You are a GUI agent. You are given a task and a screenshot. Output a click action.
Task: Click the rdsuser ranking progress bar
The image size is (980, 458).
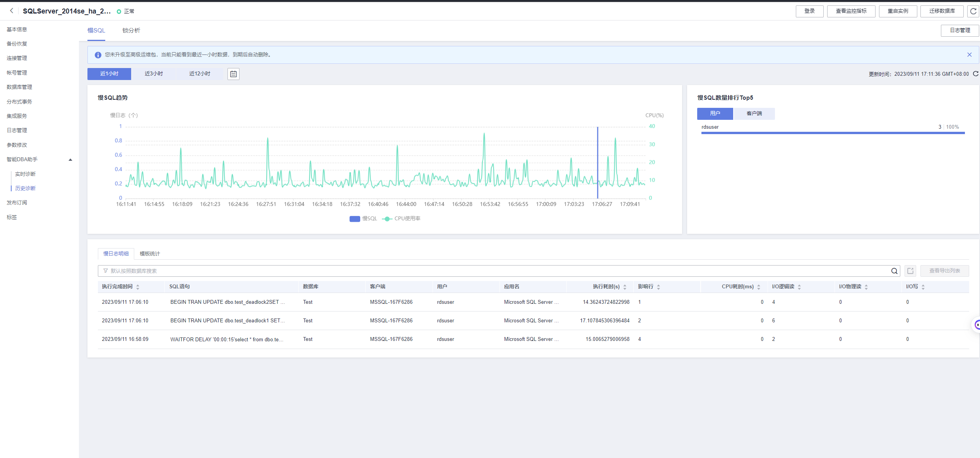833,133
